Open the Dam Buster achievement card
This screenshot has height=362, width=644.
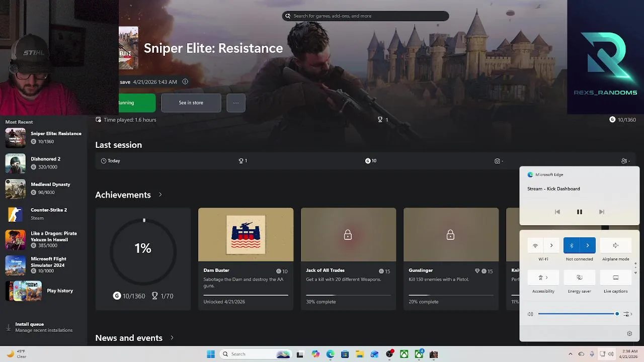point(246,259)
